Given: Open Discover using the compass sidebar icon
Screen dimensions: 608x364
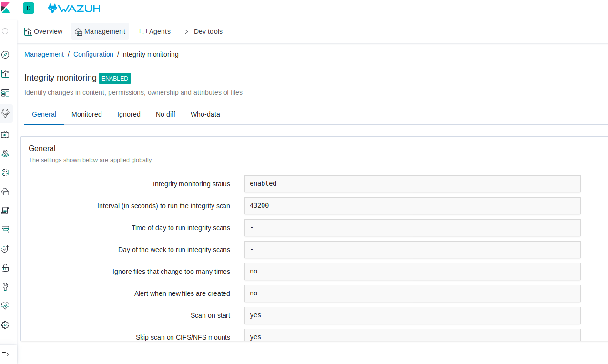Looking at the screenshot, I should point(5,55).
